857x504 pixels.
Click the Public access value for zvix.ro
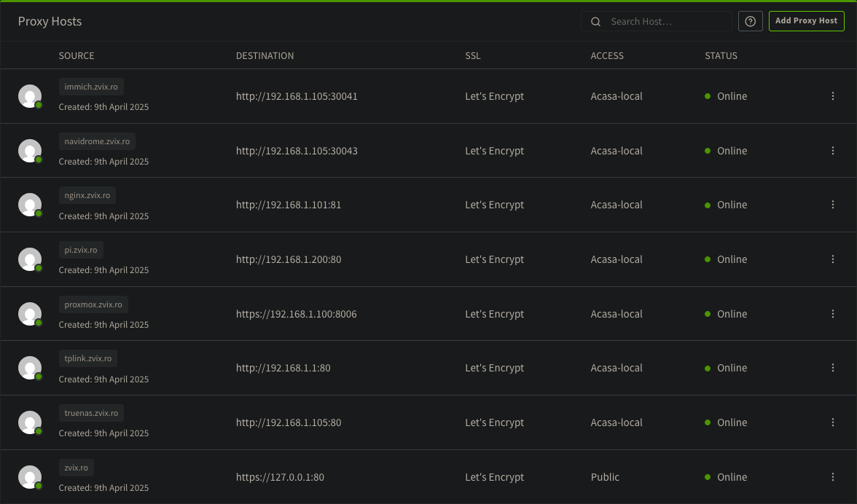605,477
